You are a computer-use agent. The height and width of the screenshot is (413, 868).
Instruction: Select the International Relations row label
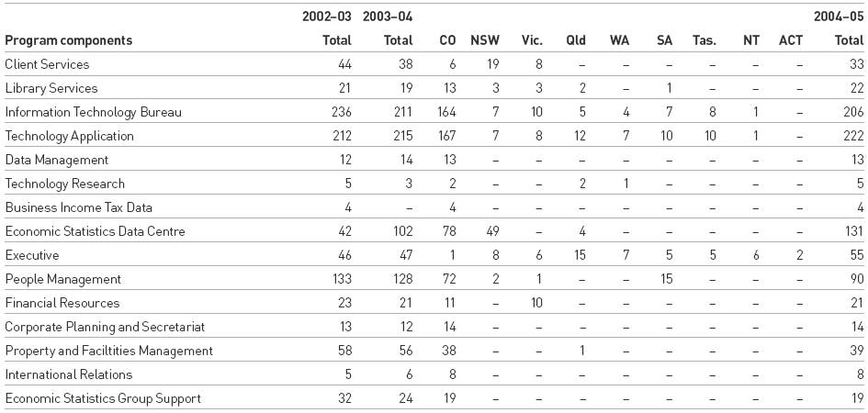pyautogui.click(x=69, y=374)
